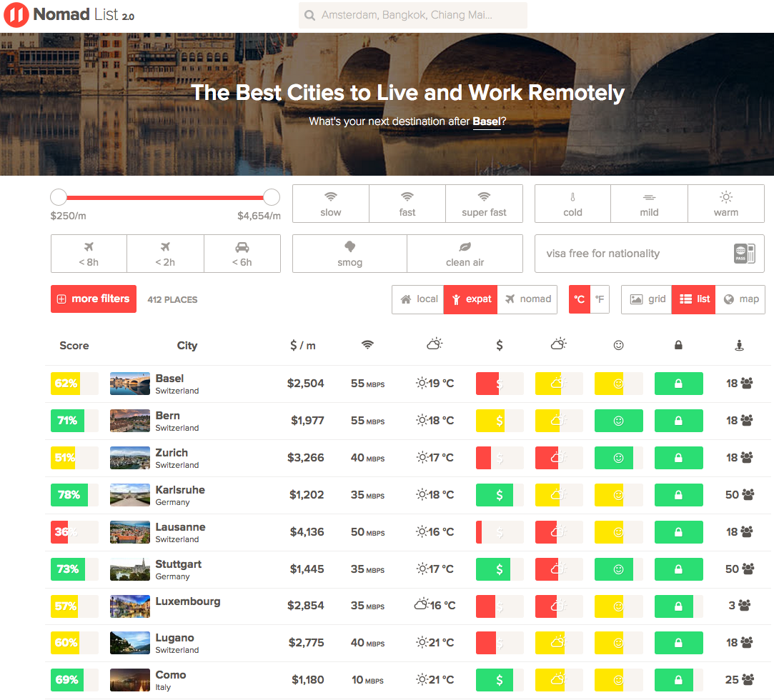Click the Nomad List logo icon
The width and height of the screenshot is (774, 700).
(x=16, y=15)
